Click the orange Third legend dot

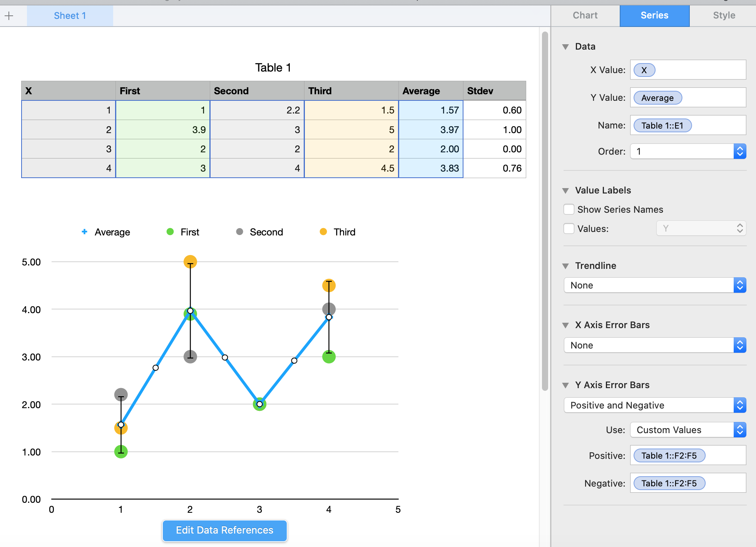tap(323, 232)
